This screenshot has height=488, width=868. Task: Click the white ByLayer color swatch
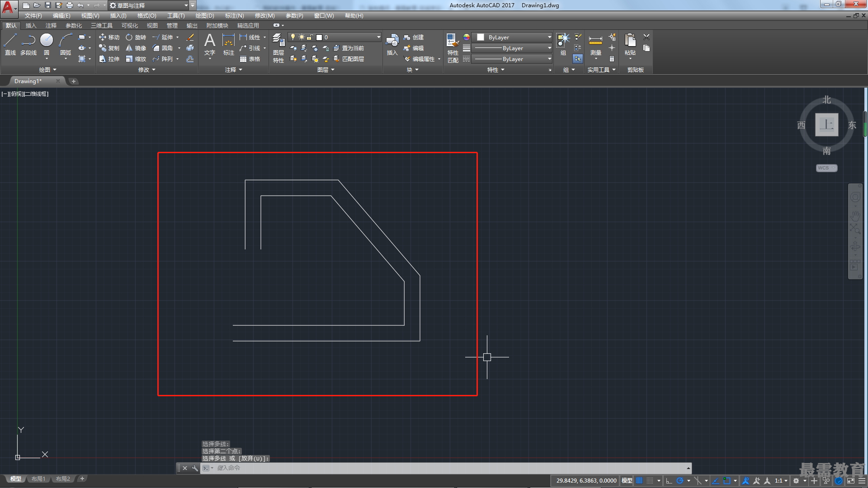pos(481,37)
